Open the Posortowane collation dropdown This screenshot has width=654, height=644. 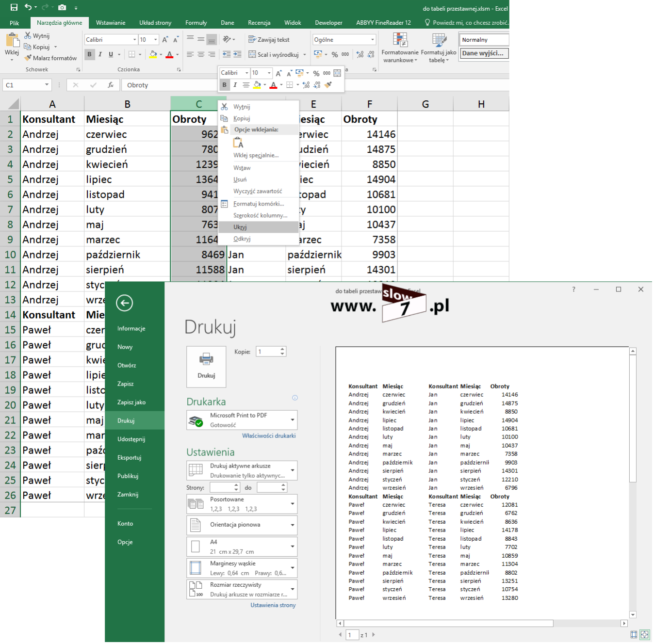coord(242,504)
